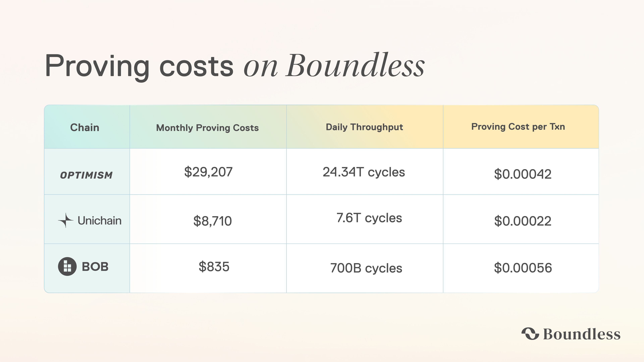The image size is (644, 362).
Task: Click the 700B cycles throughput value
Action: (x=366, y=268)
